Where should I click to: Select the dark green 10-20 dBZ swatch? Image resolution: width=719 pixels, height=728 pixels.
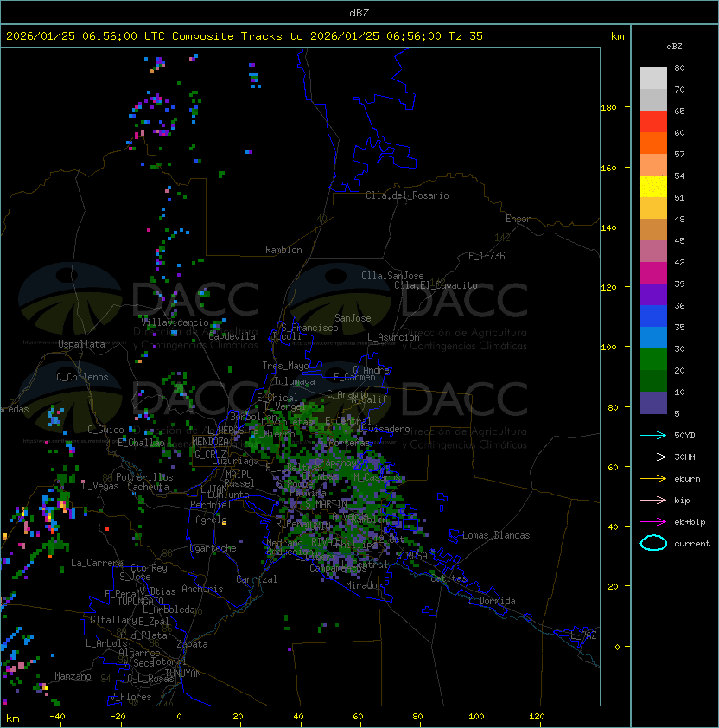point(653,381)
